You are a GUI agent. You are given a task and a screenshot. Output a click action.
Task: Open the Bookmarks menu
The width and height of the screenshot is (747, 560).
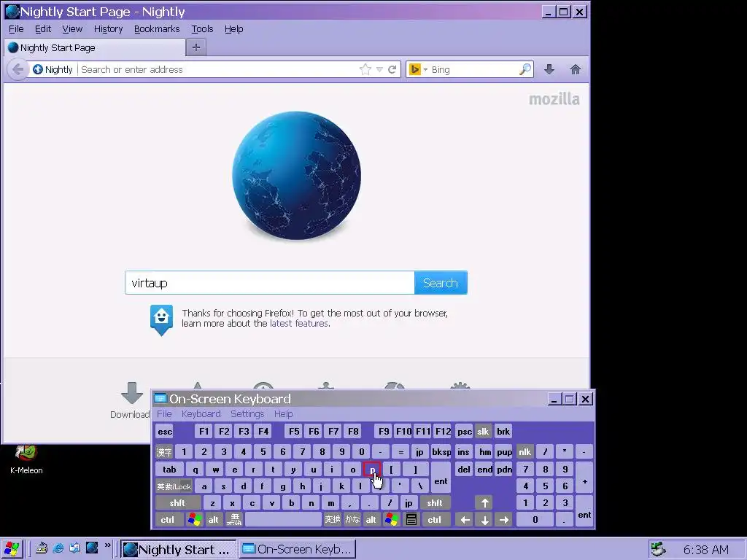pos(157,29)
